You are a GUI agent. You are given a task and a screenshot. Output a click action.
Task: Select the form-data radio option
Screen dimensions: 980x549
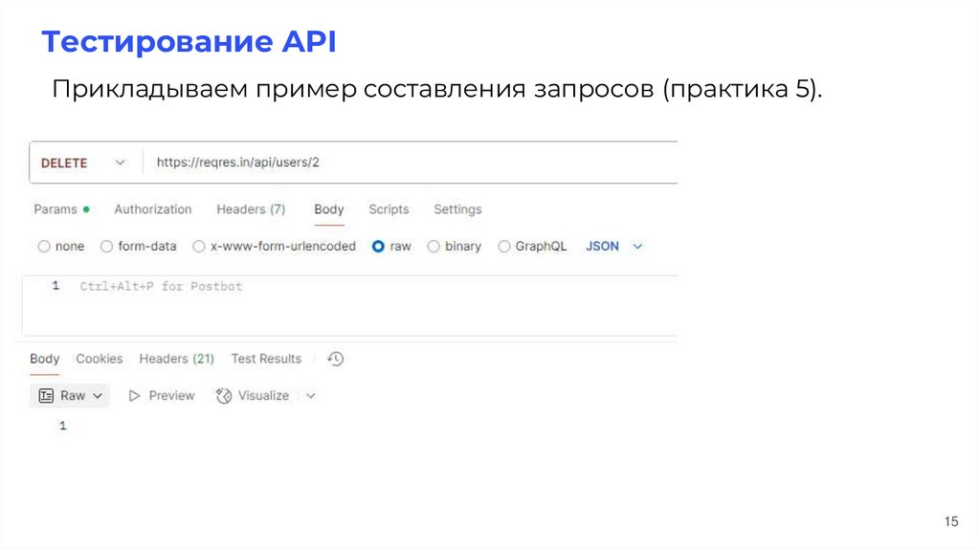click(x=107, y=247)
